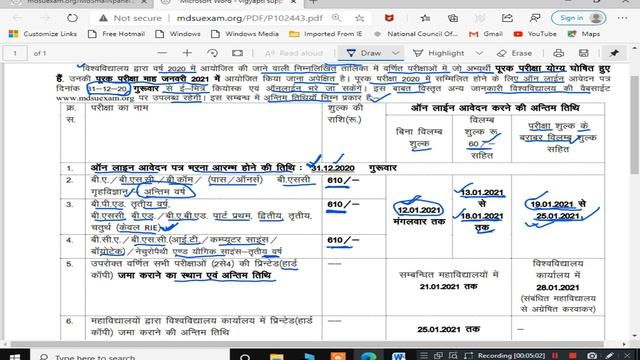
Task: Zoom out the PDF with the minus button
Action: pos(162,53)
